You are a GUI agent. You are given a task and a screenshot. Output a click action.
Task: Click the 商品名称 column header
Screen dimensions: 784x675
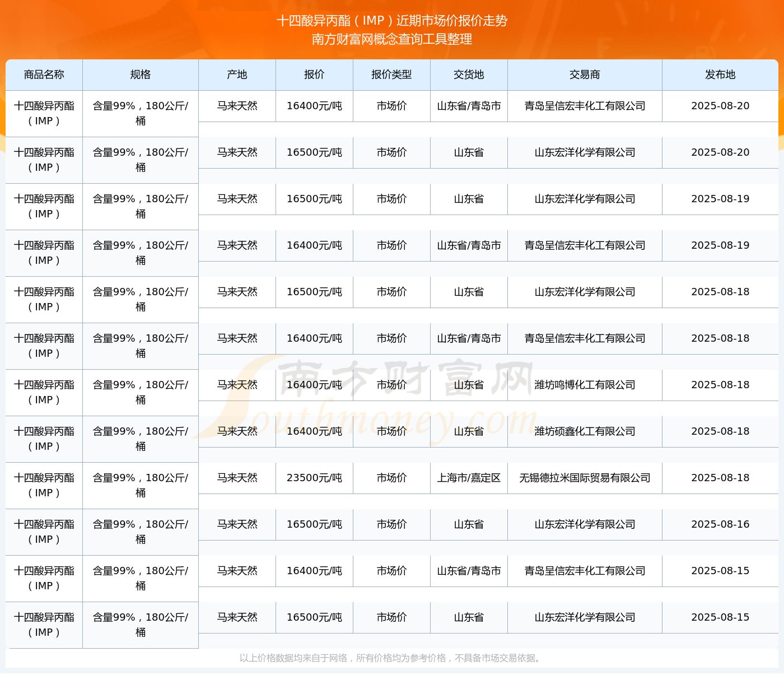[x=44, y=75]
